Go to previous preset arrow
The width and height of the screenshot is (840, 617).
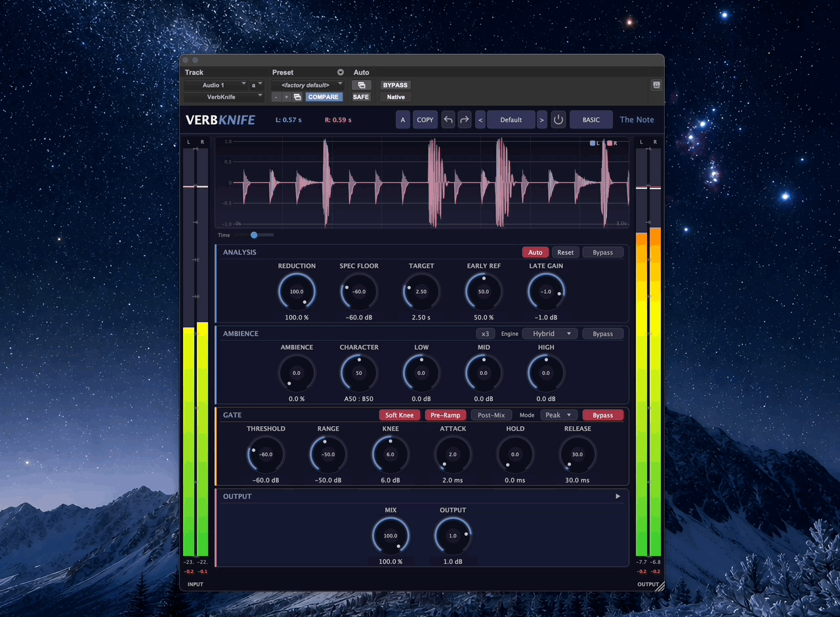pyautogui.click(x=480, y=119)
